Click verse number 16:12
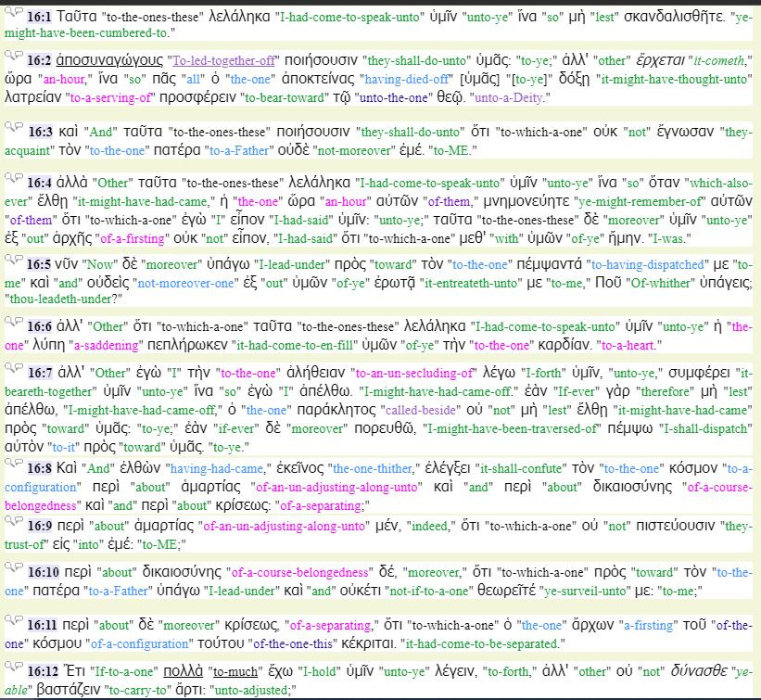761x700 pixels. (44, 672)
